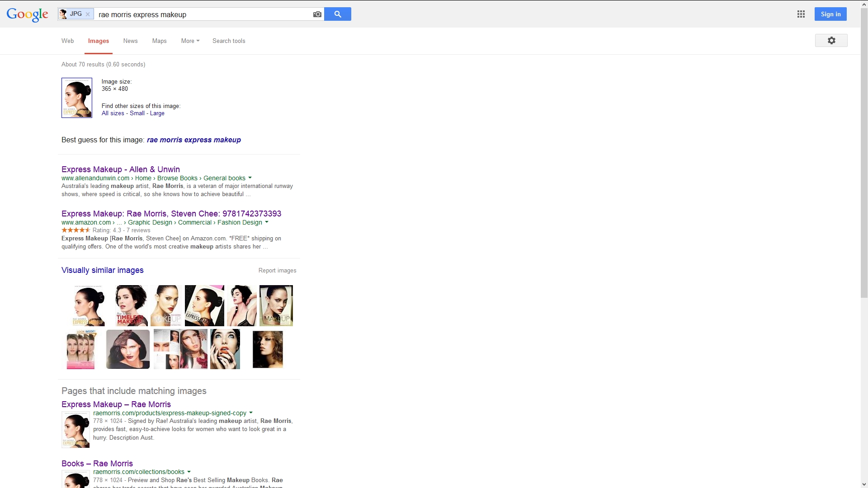Click the Google logo
Screen dimensions: 868x488
pyautogui.click(x=28, y=14)
